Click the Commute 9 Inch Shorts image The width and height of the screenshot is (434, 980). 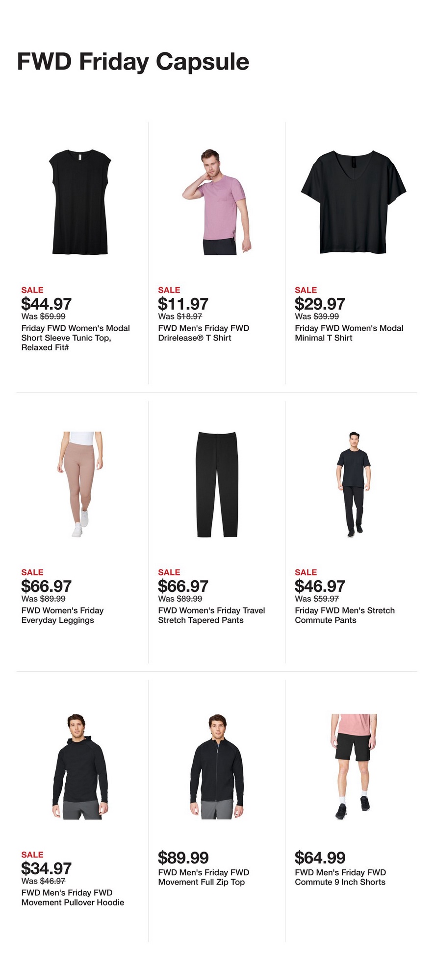(353, 766)
